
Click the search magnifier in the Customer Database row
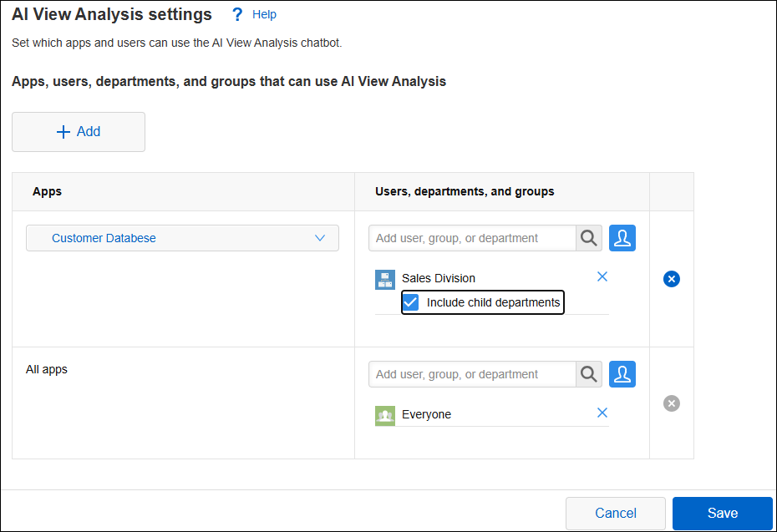point(588,238)
